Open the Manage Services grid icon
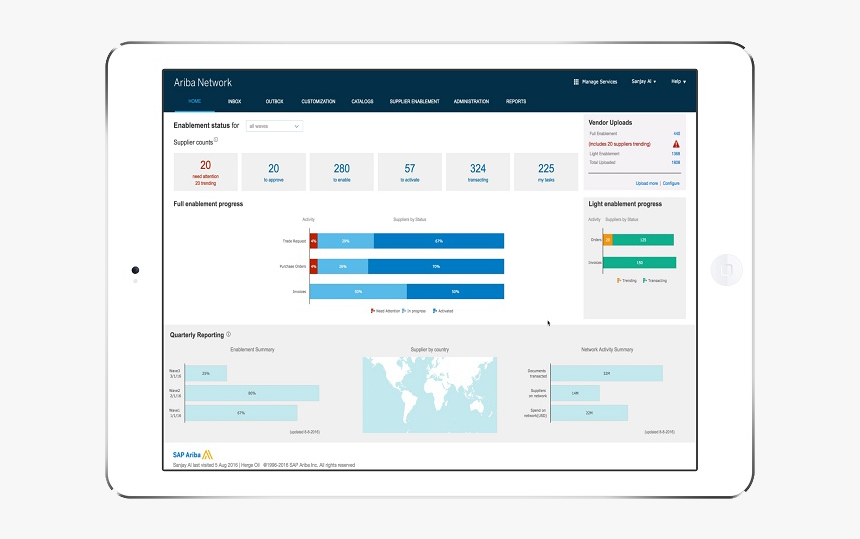The image size is (860, 539). 576,82
